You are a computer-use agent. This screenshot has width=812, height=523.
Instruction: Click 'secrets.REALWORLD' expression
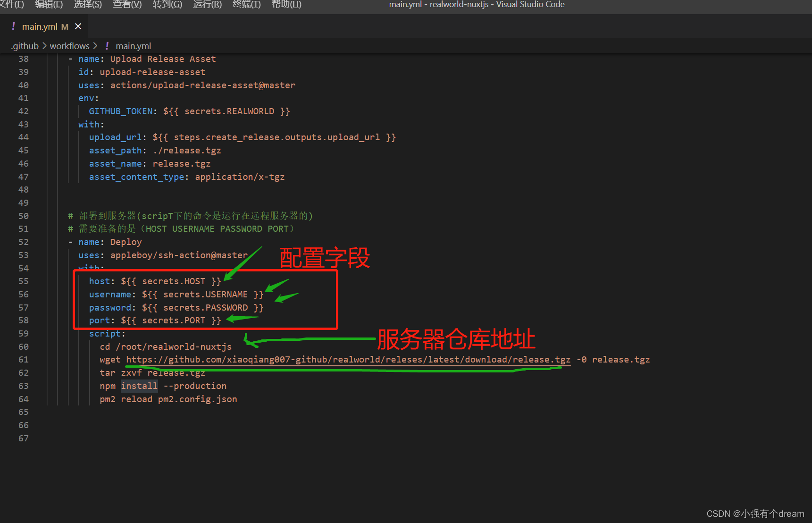pos(229,111)
